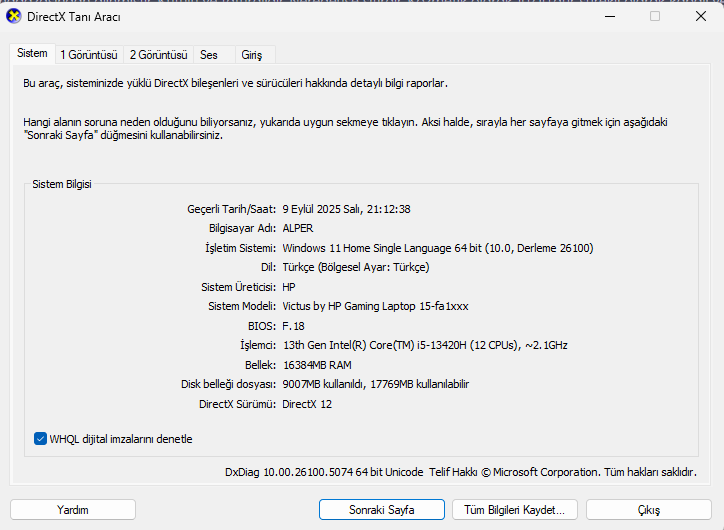Click the Sistem Üreticisi label
The width and height of the screenshot is (724, 530).
[x=239, y=287]
